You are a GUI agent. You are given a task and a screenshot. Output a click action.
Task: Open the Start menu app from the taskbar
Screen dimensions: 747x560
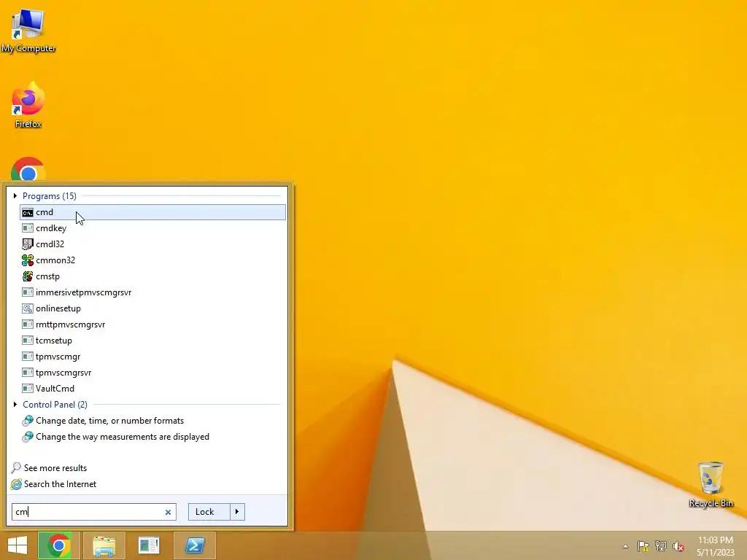click(x=149, y=545)
